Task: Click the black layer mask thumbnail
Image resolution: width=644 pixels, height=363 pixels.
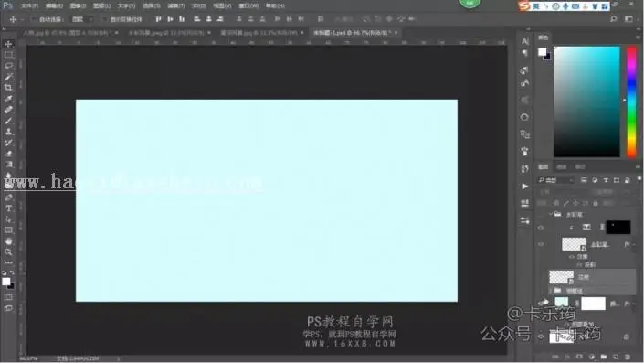Action: pos(618,228)
